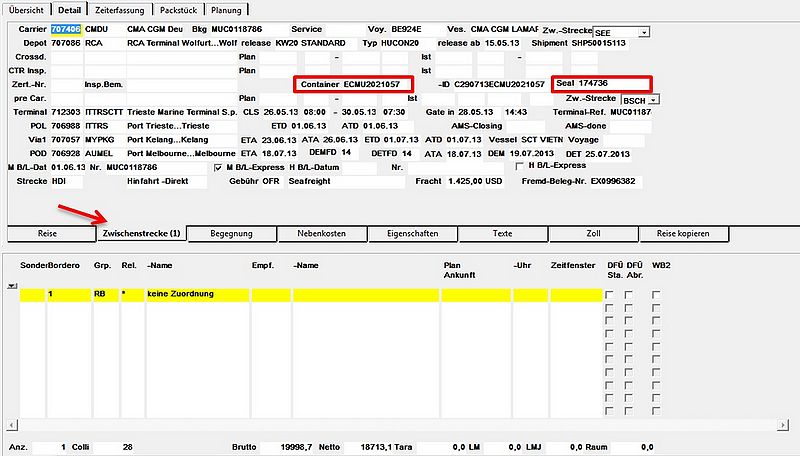Viewport: 800px width, 456px height.
Task: Click the Begegnung button
Action: pyautogui.click(x=232, y=234)
